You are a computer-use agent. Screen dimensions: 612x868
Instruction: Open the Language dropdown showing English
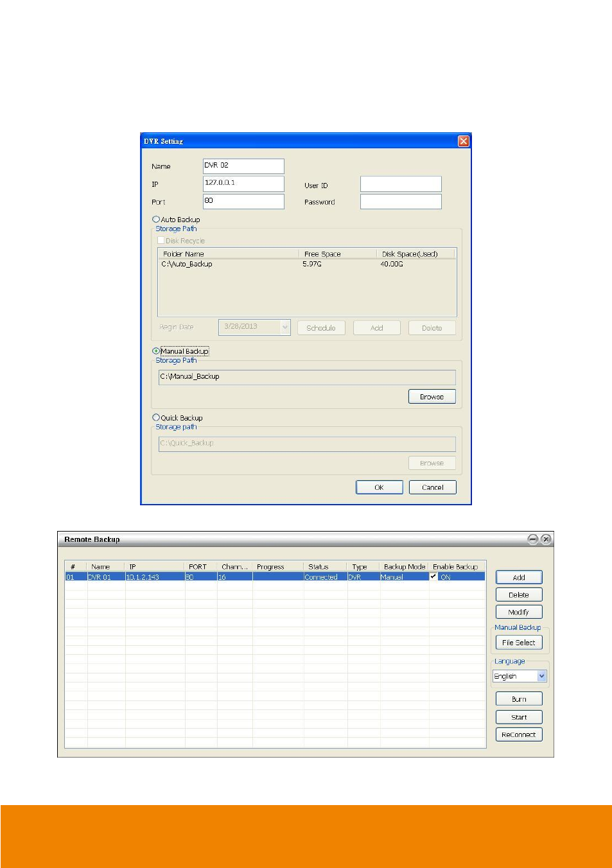pos(541,676)
